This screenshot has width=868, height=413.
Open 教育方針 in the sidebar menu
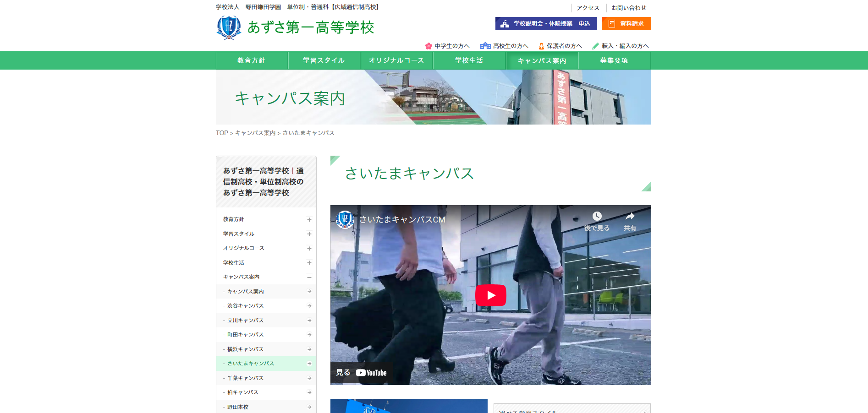pyautogui.click(x=234, y=219)
